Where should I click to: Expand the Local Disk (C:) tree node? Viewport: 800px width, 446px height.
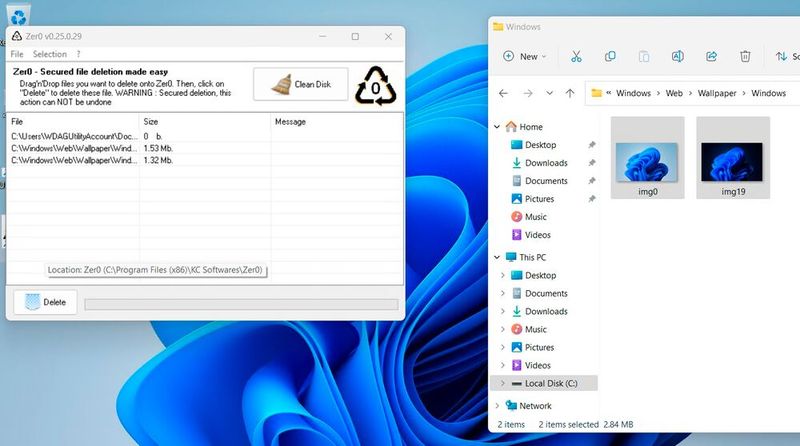[x=502, y=383]
